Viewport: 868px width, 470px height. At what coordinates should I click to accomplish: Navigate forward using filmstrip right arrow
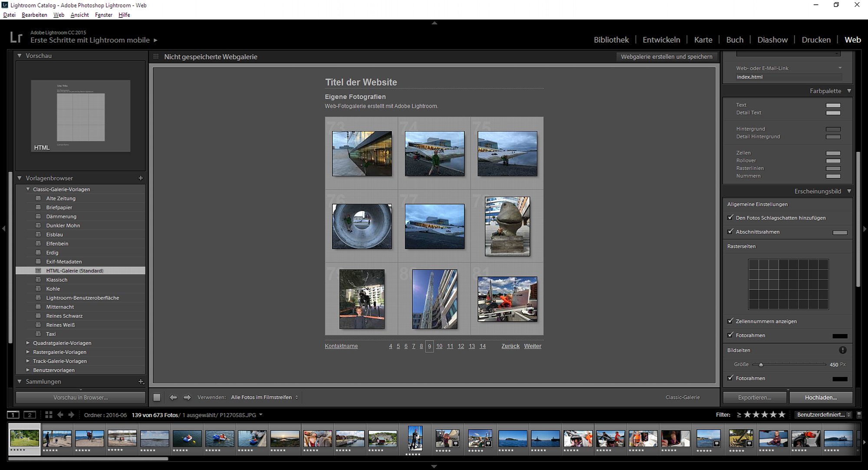(71, 415)
